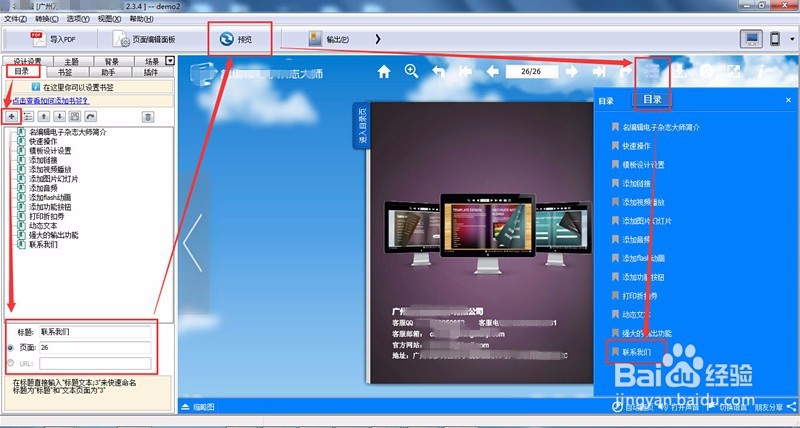The image size is (800, 428).
Task: Open dropdown arrow beside the phone icon
Action: click(x=792, y=39)
